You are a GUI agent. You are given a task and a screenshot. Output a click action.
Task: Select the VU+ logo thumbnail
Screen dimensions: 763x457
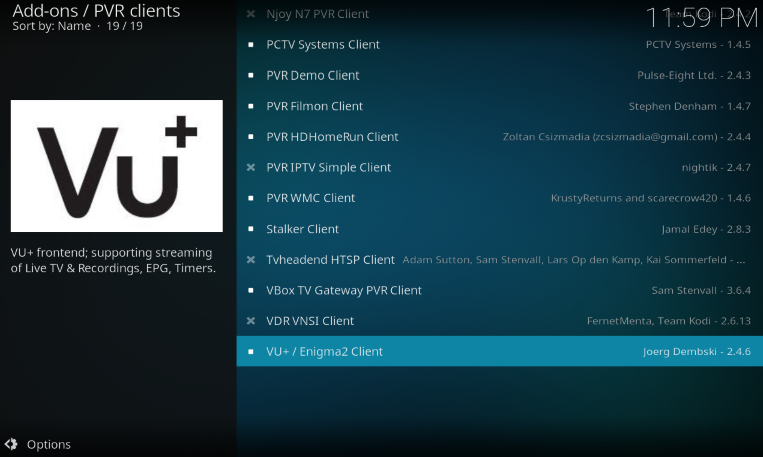pyautogui.click(x=117, y=166)
